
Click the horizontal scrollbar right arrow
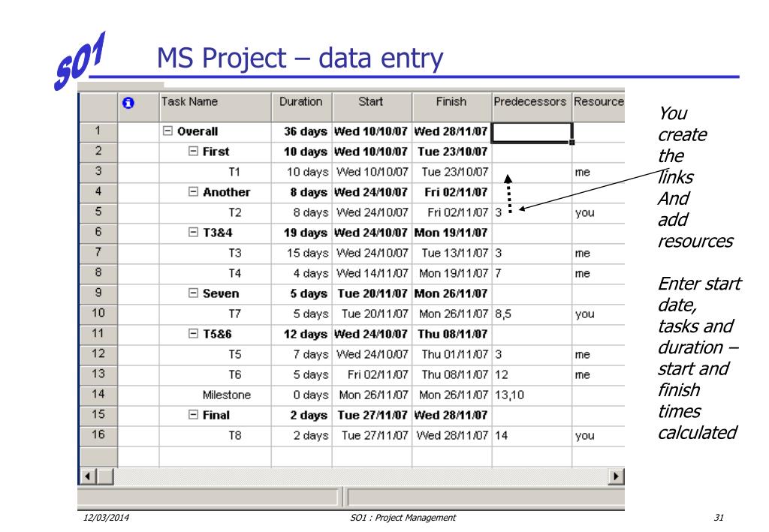pyautogui.click(x=616, y=476)
